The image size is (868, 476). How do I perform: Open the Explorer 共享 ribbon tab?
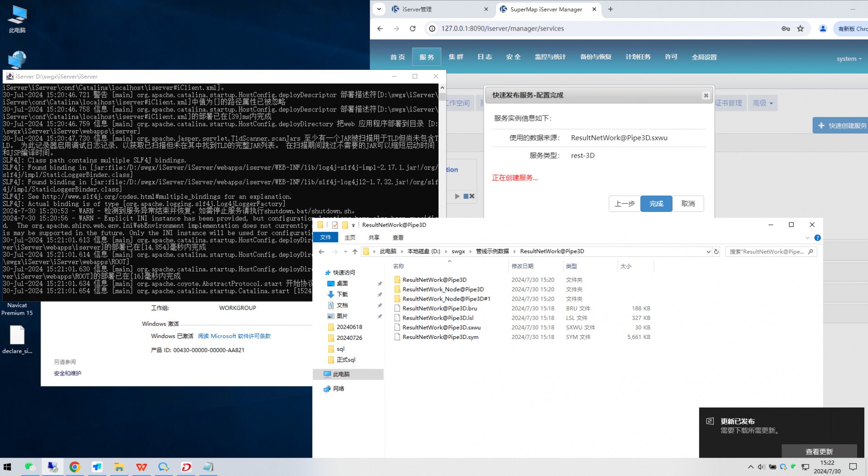pyautogui.click(x=374, y=238)
